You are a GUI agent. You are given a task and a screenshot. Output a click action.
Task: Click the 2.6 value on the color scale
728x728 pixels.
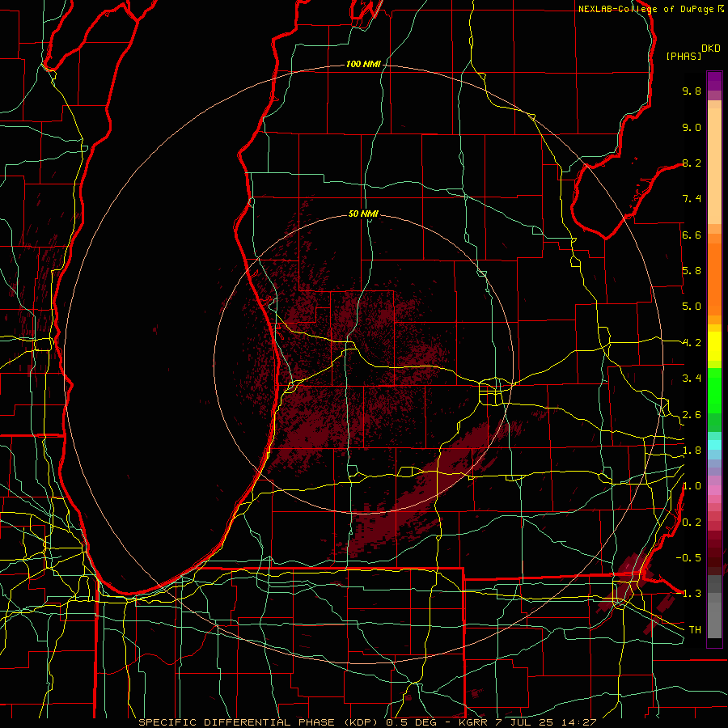pyautogui.click(x=692, y=415)
